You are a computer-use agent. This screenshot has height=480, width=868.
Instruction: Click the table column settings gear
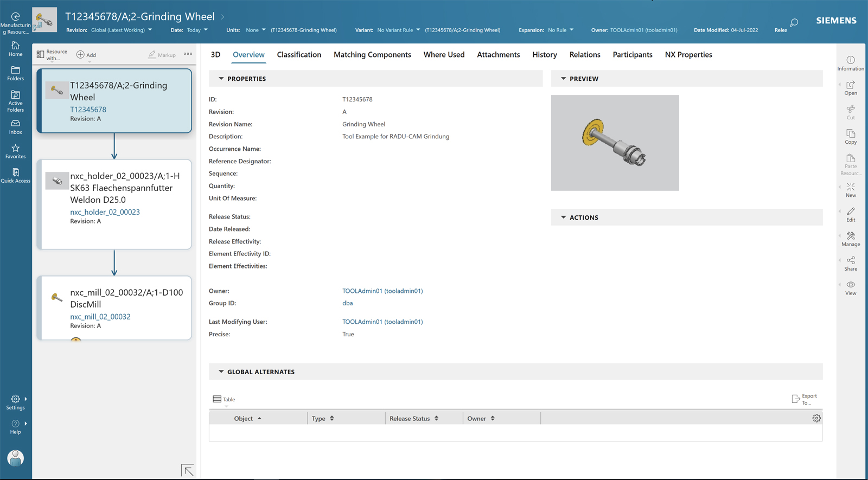(x=816, y=418)
